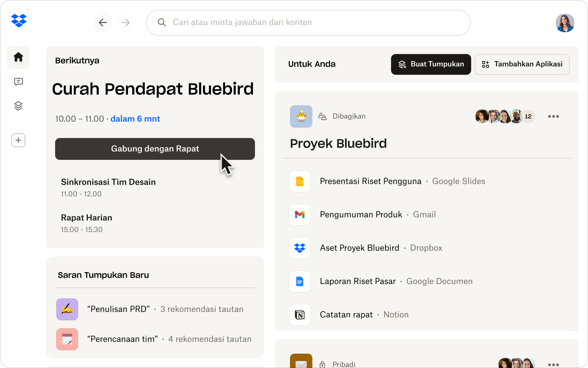Open the three-dot menu on the Pribadi card

tap(554, 364)
